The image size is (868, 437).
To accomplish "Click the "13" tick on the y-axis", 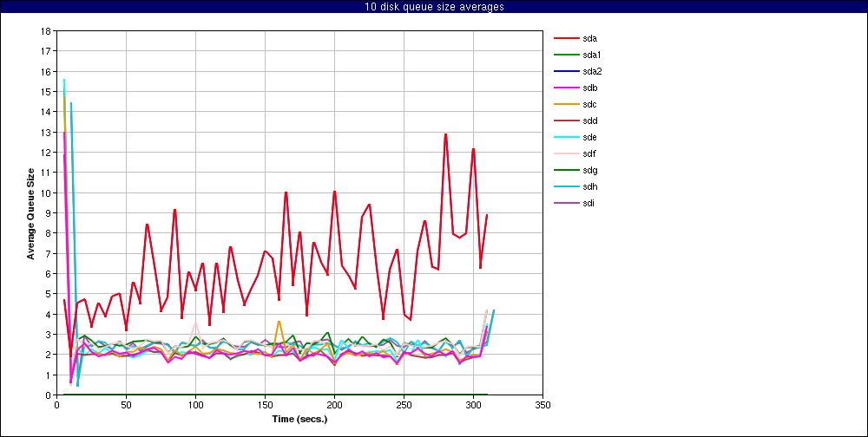I will click(x=47, y=132).
